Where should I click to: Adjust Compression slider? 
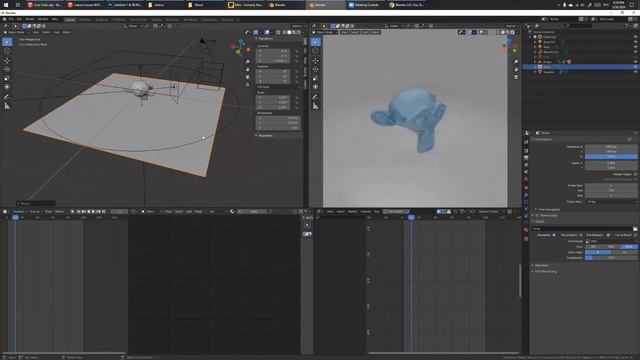611,258
